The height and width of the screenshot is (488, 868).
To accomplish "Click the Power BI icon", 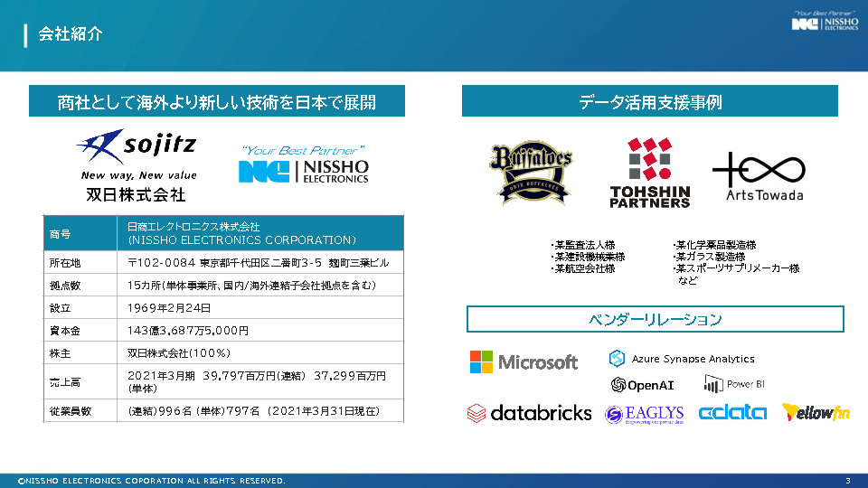I will (712, 384).
